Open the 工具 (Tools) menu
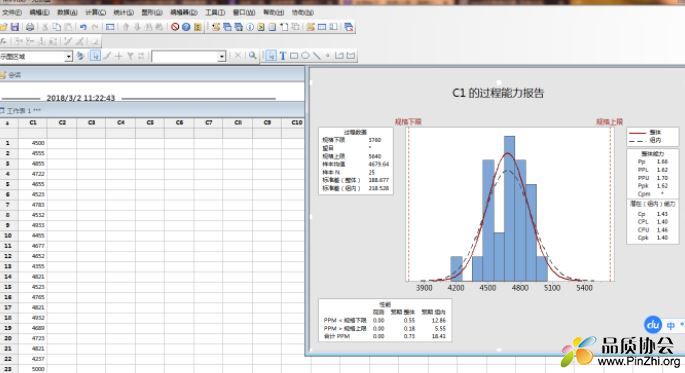The width and height of the screenshot is (685, 373). pyautogui.click(x=215, y=12)
